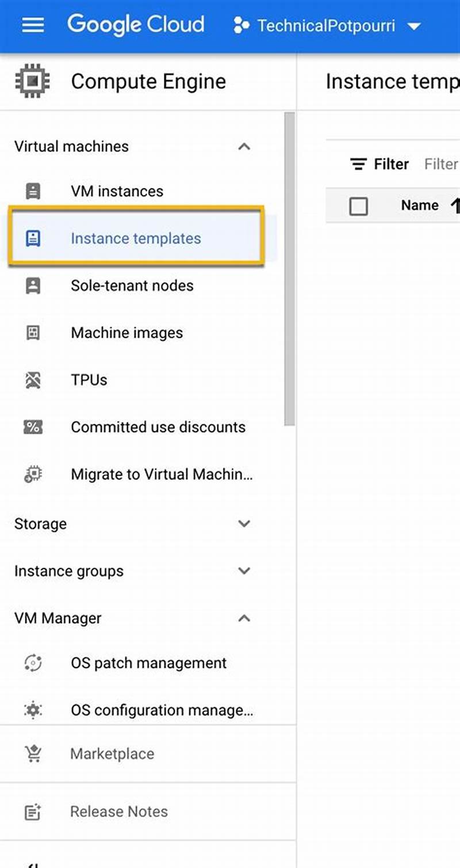This screenshot has height=868, width=460.
Task: Expand the Instance groups section
Action: click(244, 571)
